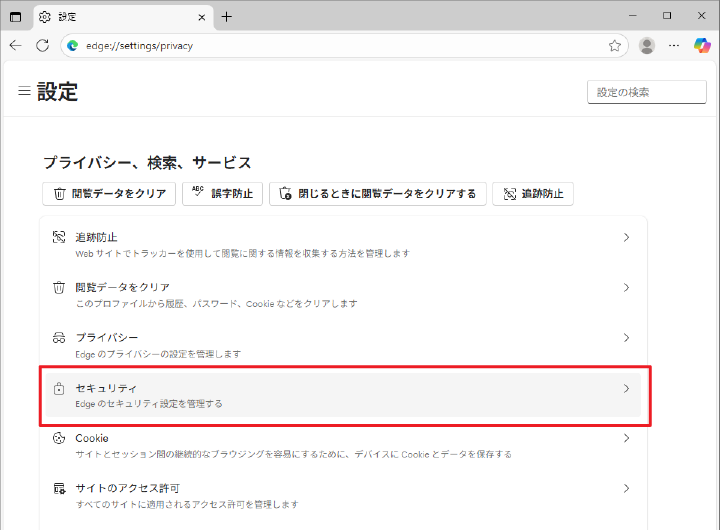Click the 閲覧データをクリア shortcut button

pyautogui.click(x=110, y=194)
